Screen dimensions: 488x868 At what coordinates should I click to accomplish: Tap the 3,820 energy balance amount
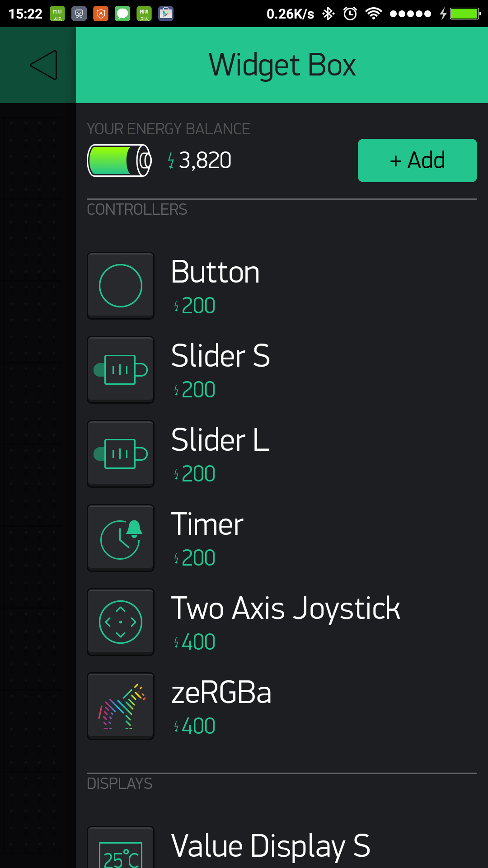coord(205,160)
